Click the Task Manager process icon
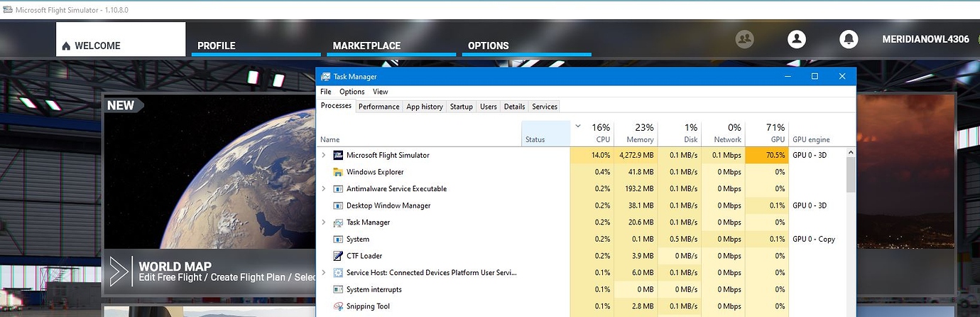Screen dimensions: 980x317 [x=338, y=222]
